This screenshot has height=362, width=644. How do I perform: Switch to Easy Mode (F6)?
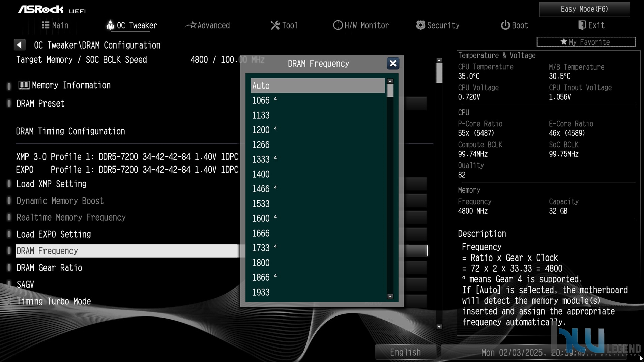(584, 9)
